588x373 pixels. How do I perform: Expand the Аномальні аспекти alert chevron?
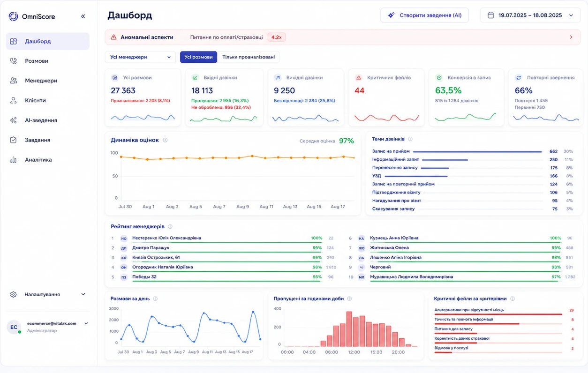click(x=571, y=37)
